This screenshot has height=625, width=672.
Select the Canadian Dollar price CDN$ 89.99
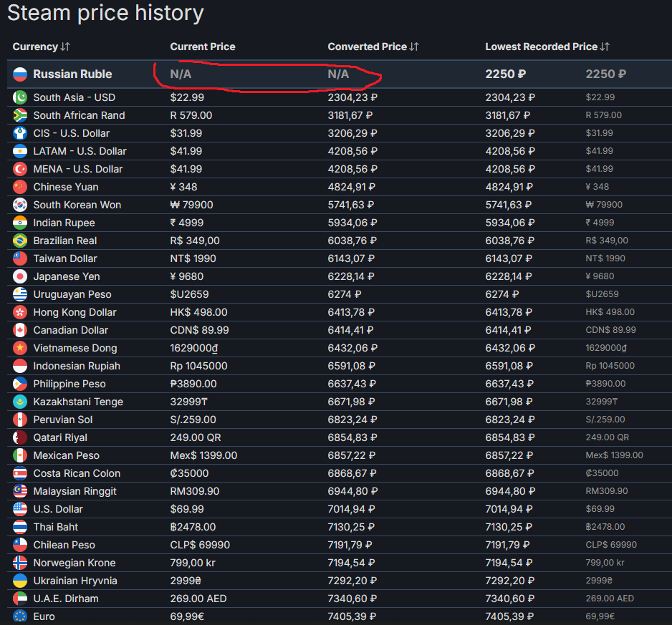(199, 330)
